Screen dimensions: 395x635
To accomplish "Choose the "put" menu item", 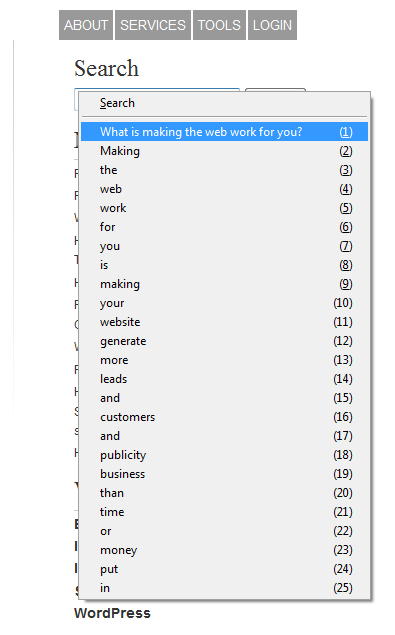I will pos(224,569).
